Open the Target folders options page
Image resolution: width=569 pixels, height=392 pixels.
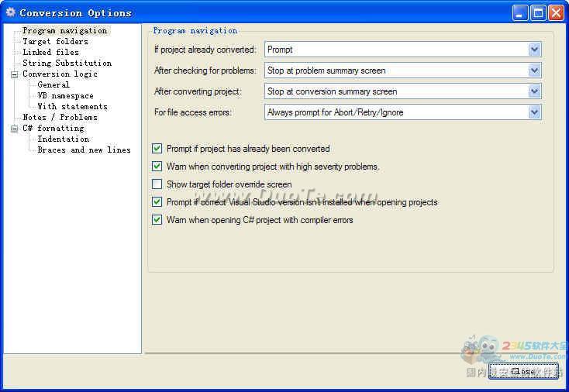click(x=56, y=42)
